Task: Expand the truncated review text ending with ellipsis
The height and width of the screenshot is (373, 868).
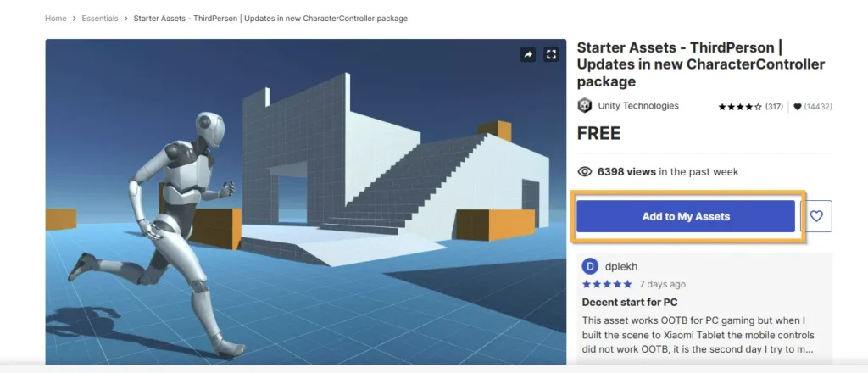Action: (x=698, y=336)
